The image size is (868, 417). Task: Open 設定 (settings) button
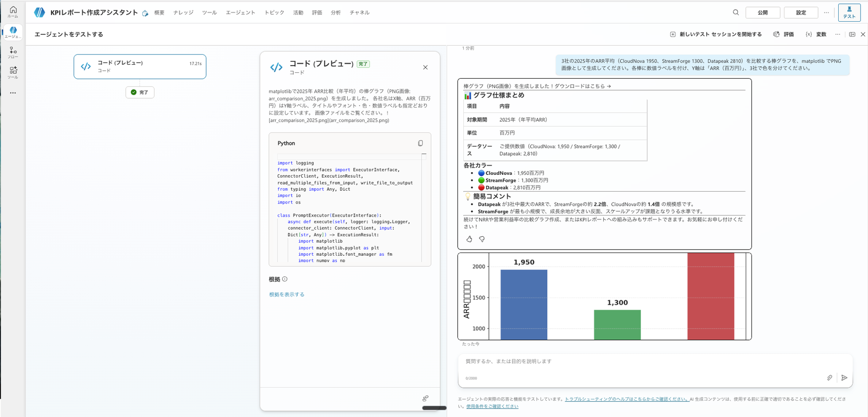coord(801,12)
